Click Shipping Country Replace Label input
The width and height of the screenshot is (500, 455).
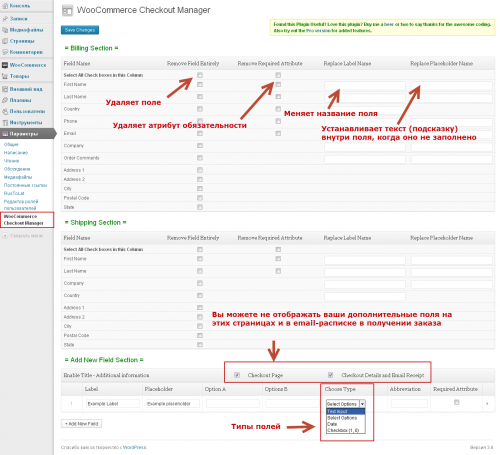point(365,296)
